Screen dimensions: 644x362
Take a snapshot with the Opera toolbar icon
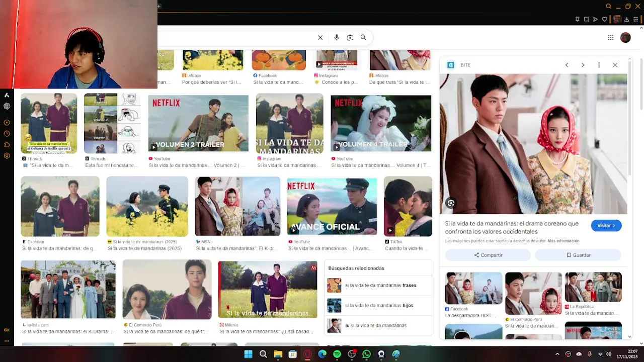coord(586,20)
